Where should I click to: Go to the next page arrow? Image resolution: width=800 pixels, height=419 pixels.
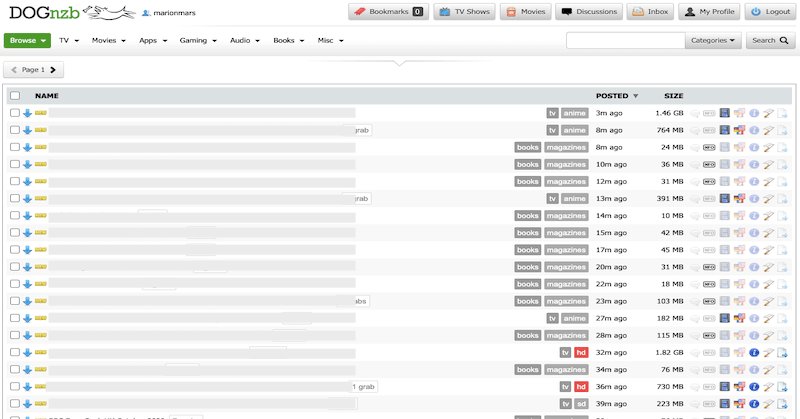[53, 70]
